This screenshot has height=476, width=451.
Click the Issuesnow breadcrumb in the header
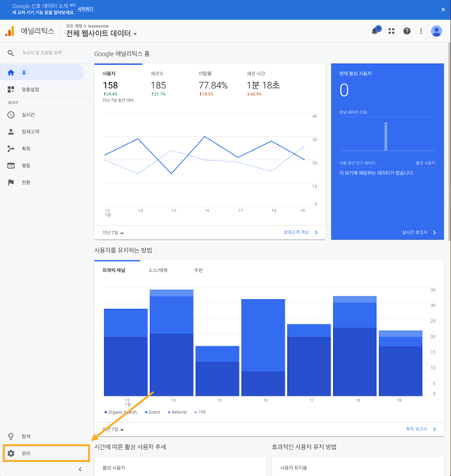pos(98,25)
